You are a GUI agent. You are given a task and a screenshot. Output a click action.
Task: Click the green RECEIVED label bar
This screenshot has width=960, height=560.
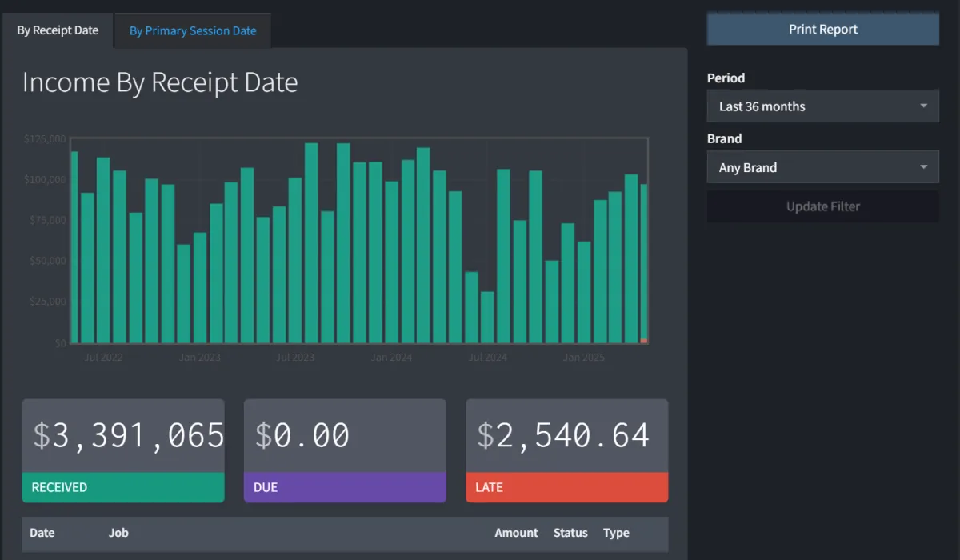123,487
